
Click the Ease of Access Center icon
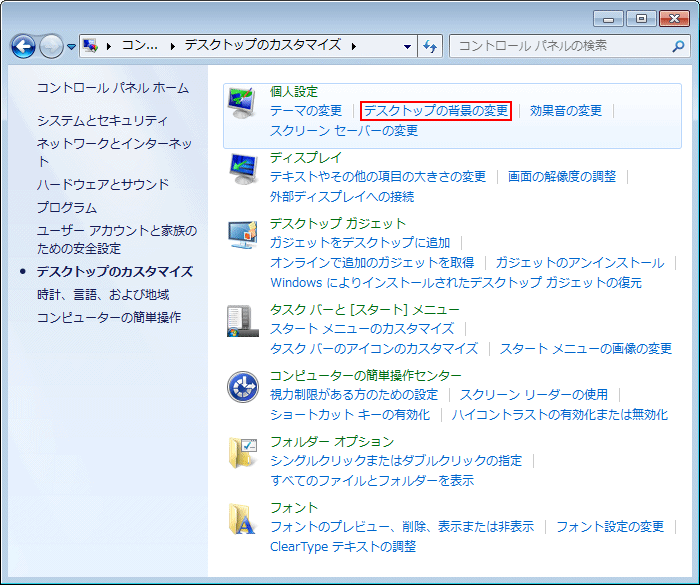point(243,387)
